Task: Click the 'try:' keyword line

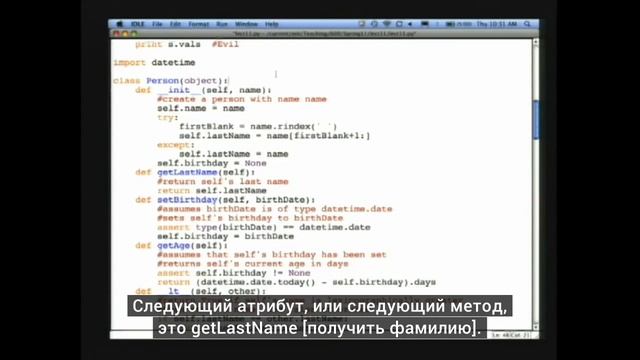Action: point(168,118)
